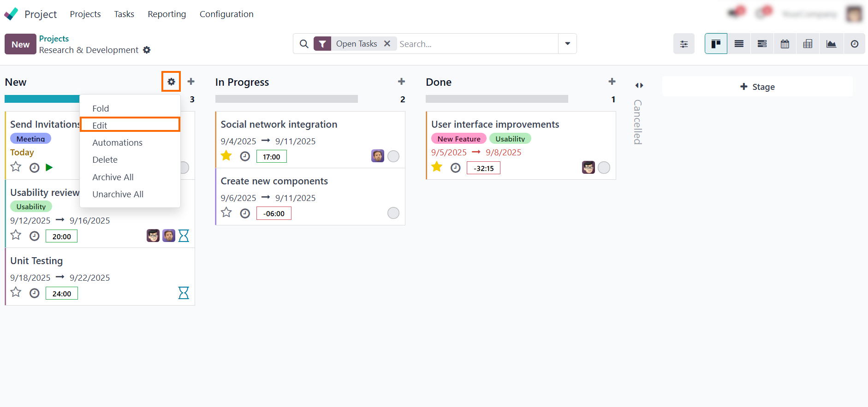Toggle the status circle on the User interface improvements card
The width and height of the screenshot is (868, 407).
click(604, 168)
